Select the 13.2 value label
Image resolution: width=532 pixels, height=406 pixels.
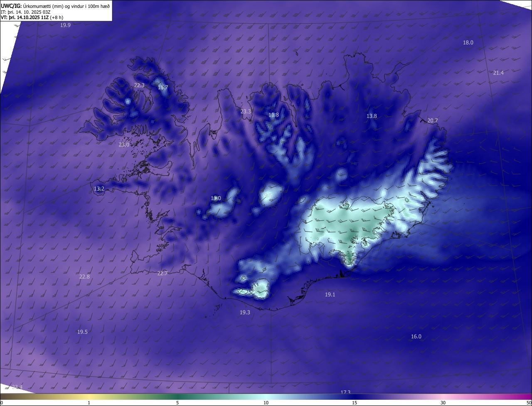[x=99, y=189]
